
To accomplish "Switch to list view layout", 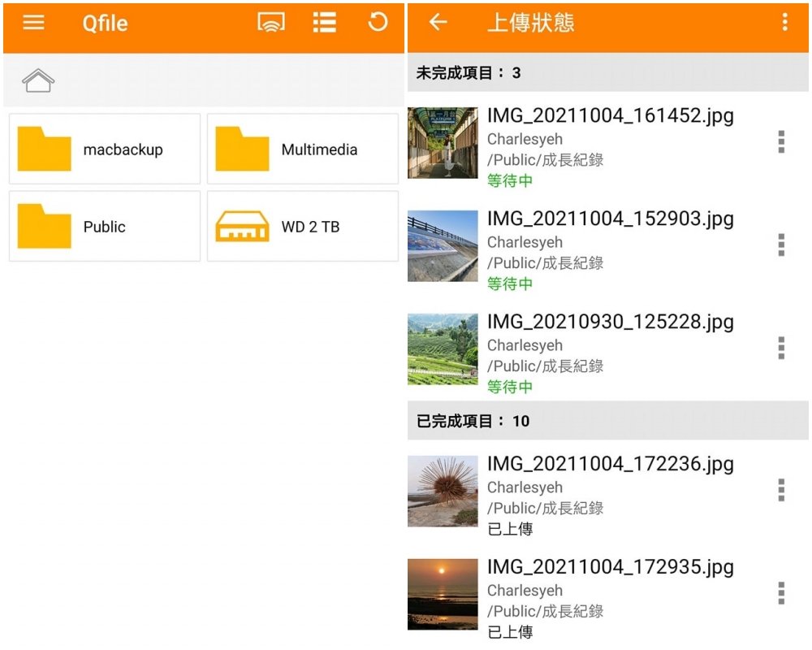I will [x=325, y=22].
